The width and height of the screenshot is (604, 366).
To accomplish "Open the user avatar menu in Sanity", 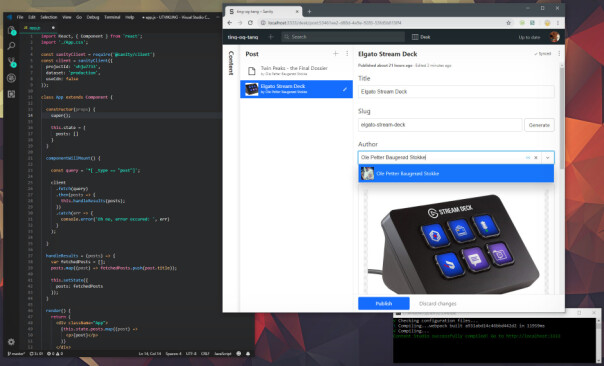I will point(554,37).
